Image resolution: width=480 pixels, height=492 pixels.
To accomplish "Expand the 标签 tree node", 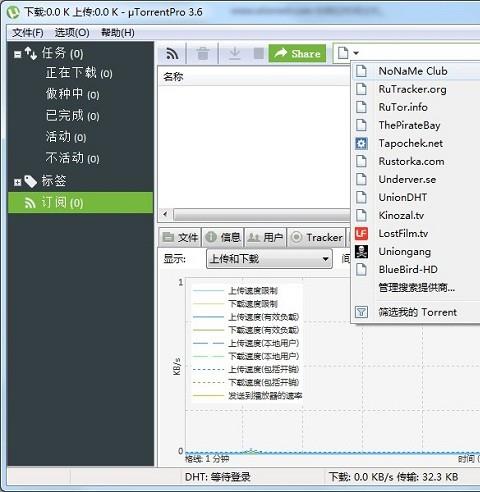I will coord(18,182).
